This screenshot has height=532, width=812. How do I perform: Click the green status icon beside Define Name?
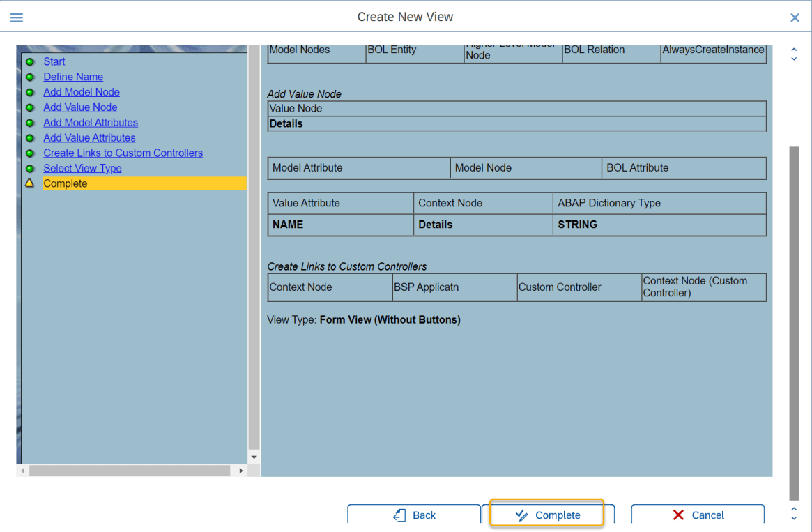pos(30,77)
